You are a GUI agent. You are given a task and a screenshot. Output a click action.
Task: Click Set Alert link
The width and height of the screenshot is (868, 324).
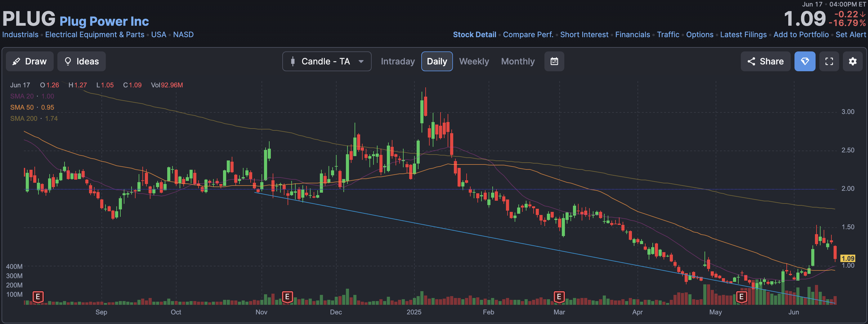[x=851, y=35]
